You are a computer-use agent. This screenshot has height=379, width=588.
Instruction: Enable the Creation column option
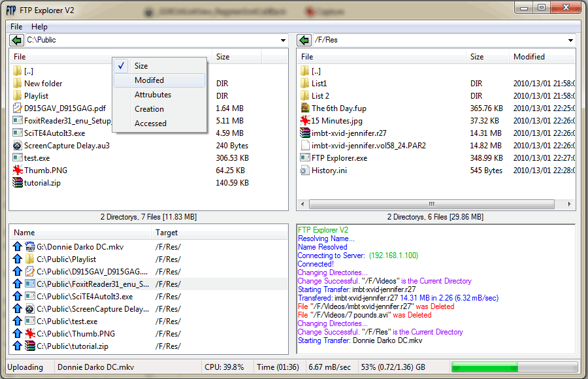tap(160, 109)
